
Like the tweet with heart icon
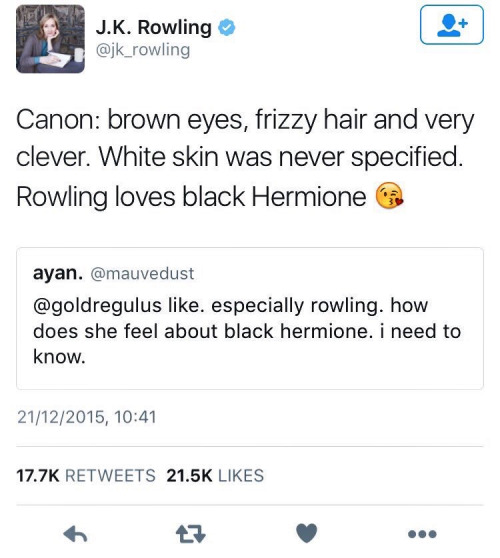click(306, 533)
